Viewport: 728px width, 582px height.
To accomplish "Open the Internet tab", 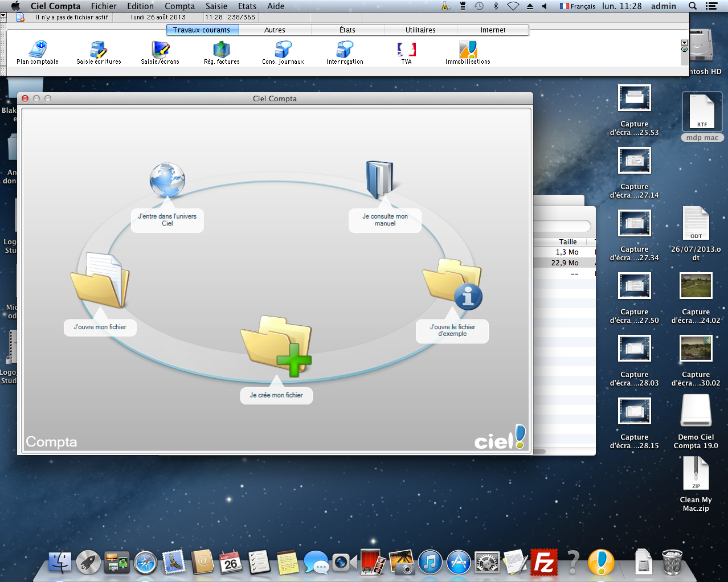I will point(493,30).
